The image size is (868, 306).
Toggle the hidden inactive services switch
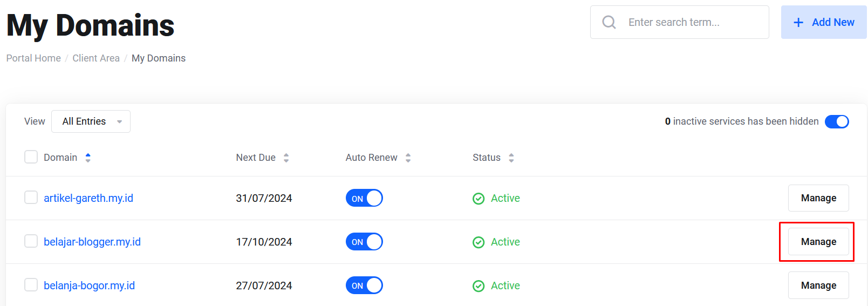click(837, 121)
